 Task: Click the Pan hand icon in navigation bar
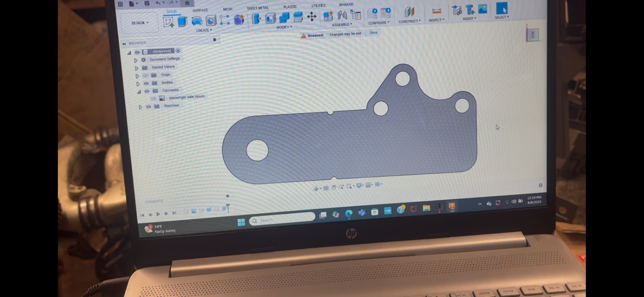(334, 187)
